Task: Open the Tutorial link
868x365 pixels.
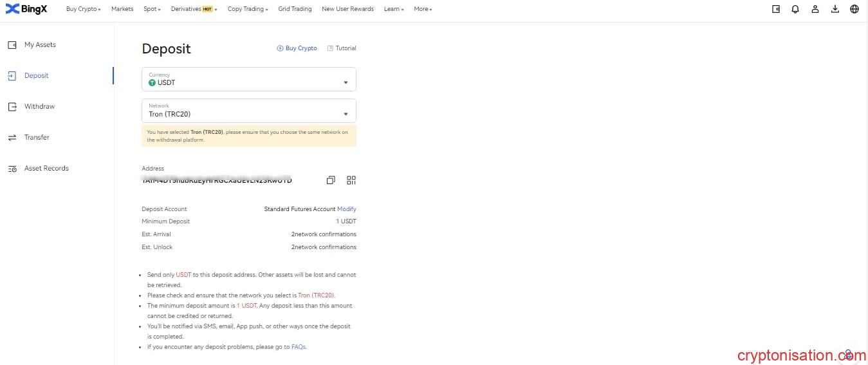Action: click(x=342, y=48)
